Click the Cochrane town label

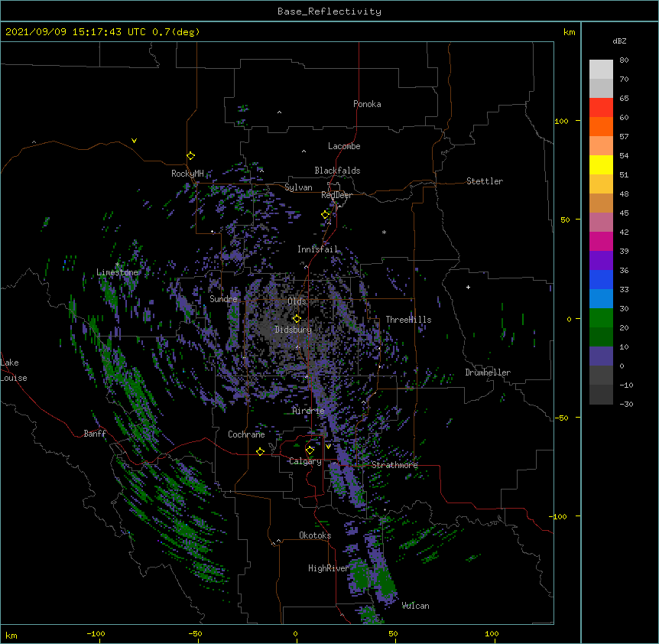tap(246, 434)
